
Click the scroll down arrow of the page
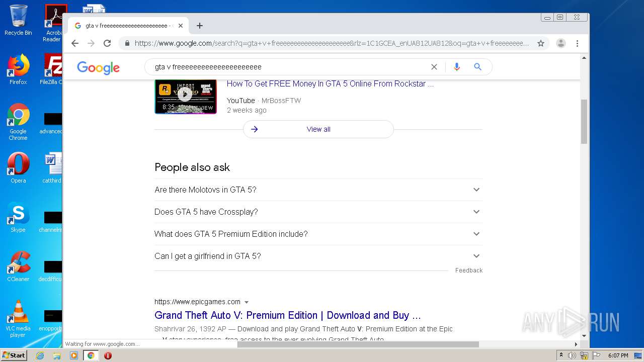point(584,335)
